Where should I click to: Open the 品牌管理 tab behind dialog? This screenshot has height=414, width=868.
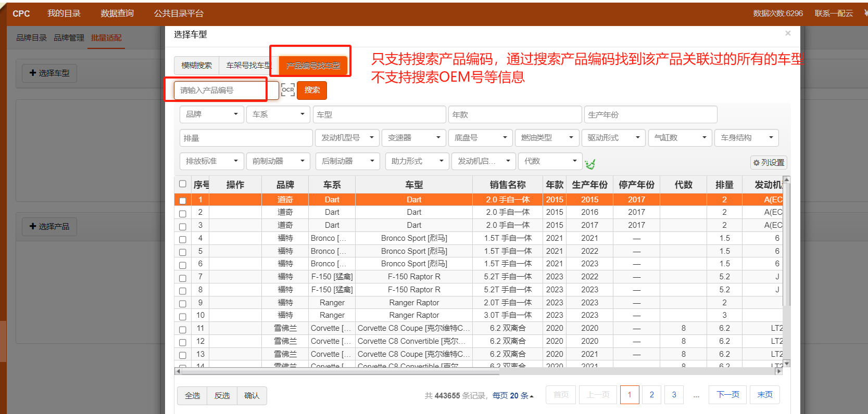[69, 37]
